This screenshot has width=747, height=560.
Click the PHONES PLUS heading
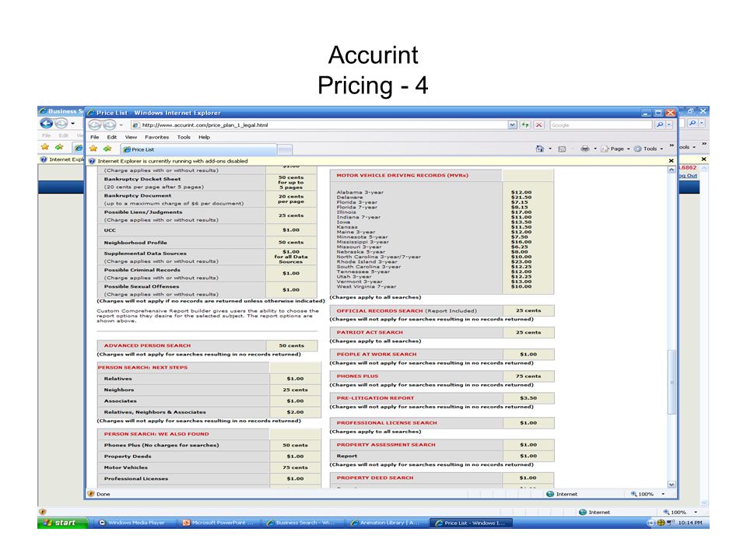[x=357, y=376]
